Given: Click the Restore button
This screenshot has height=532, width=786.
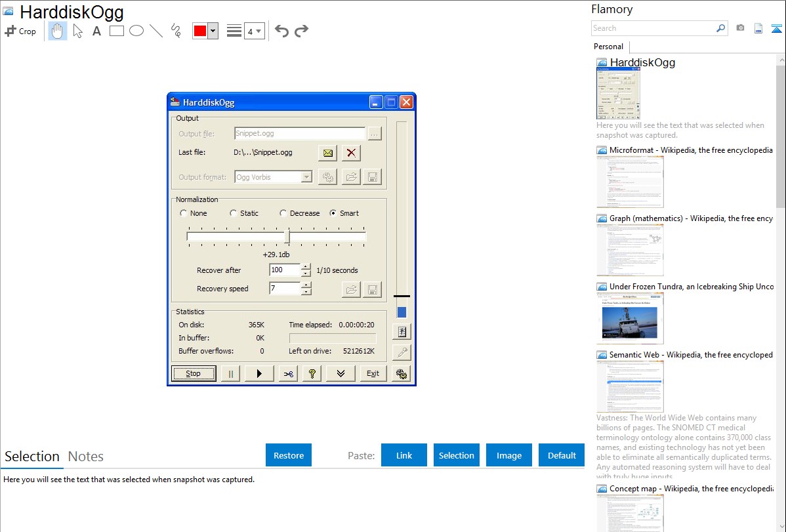Looking at the screenshot, I should pos(289,455).
